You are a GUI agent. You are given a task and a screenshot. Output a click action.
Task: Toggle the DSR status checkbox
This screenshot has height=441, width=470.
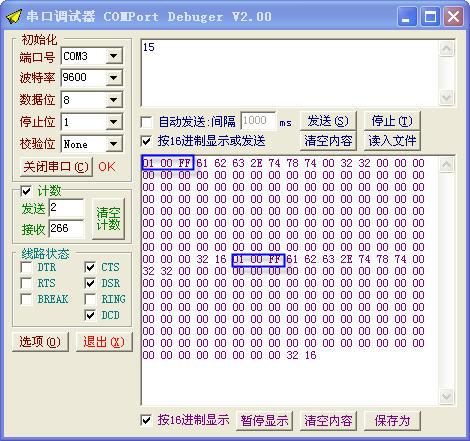tap(90, 283)
